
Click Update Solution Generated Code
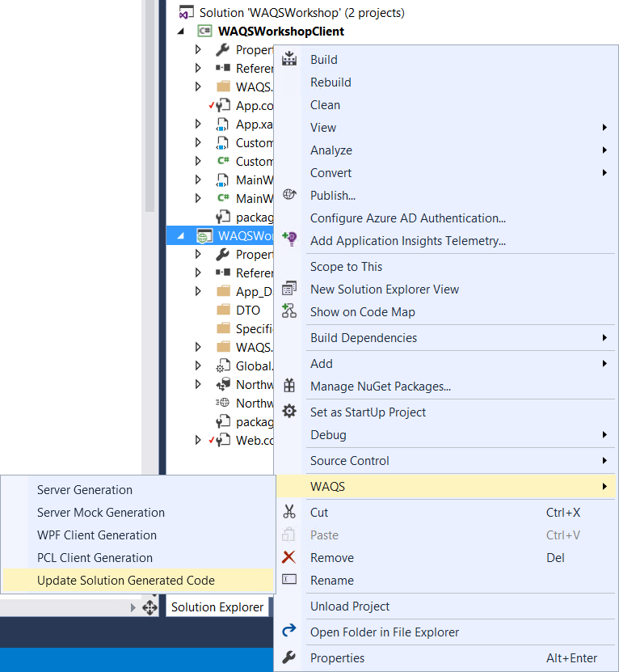138,581
